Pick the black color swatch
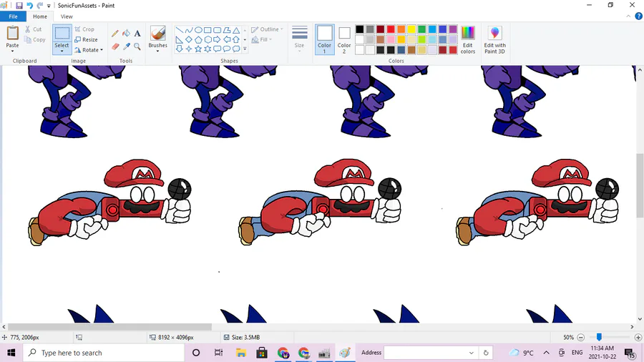Image resolution: width=644 pixels, height=362 pixels. point(360,29)
